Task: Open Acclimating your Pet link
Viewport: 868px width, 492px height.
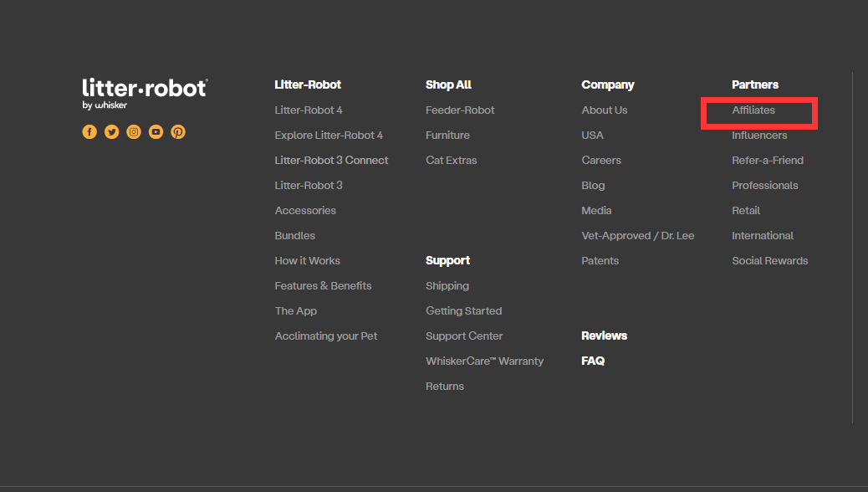Action: click(x=326, y=336)
